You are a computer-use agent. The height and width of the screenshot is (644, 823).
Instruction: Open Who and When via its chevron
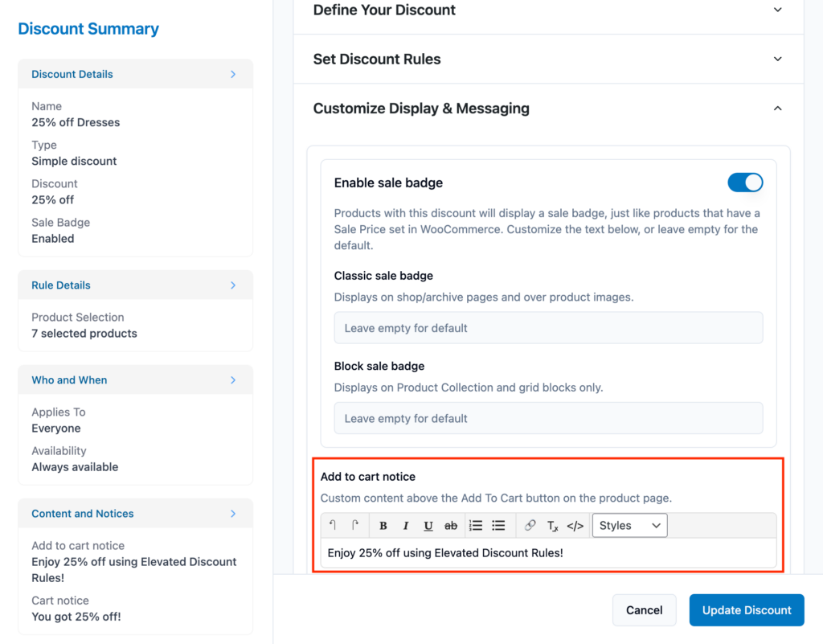coord(233,380)
